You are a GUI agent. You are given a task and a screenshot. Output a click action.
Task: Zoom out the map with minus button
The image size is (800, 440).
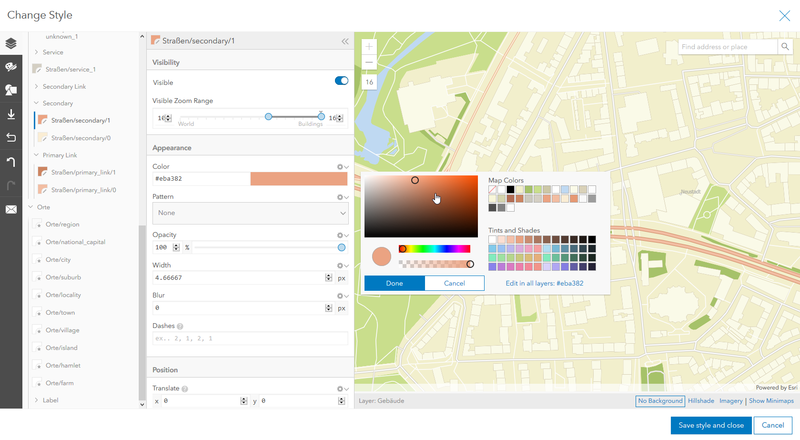[x=369, y=63]
